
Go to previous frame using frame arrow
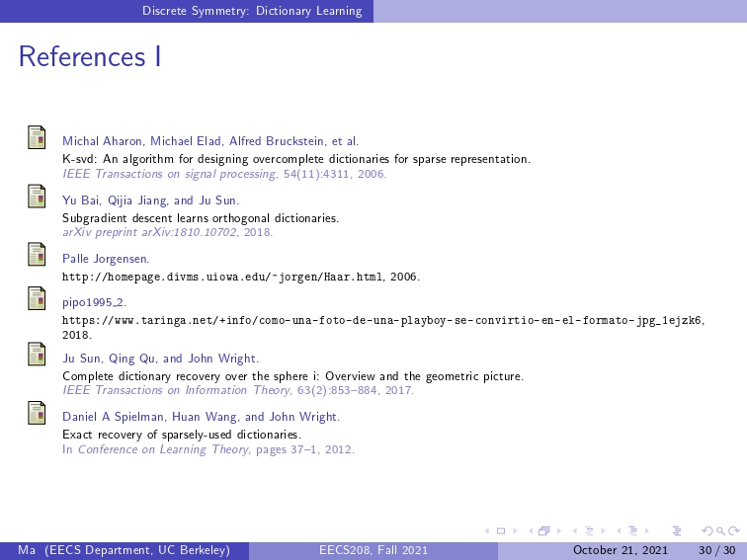531,531
